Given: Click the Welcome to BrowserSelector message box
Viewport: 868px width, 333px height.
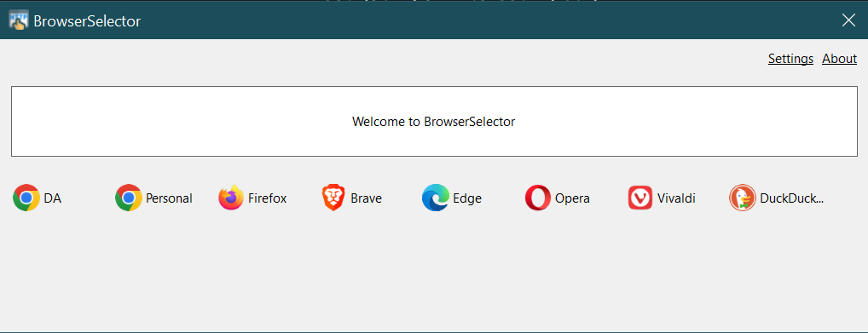Looking at the screenshot, I should [434, 121].
